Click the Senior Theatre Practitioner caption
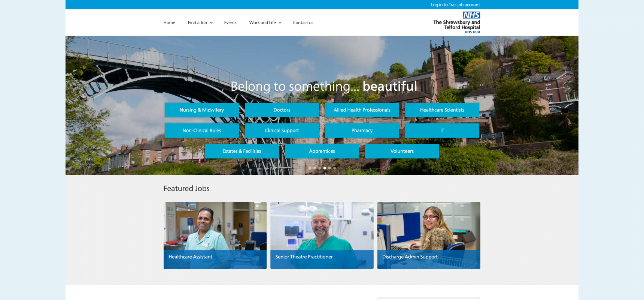644x300 pixels. (x=304, y=257)
